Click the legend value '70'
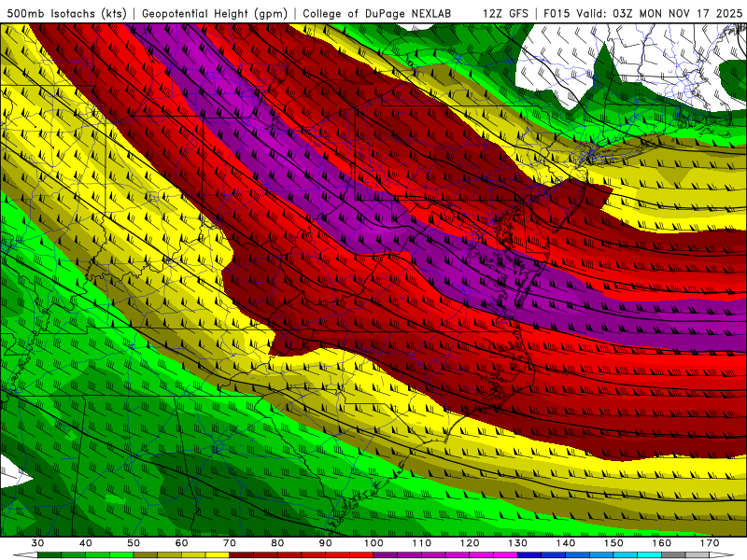This screenshot has height=560, width=747. pos(230,543)
